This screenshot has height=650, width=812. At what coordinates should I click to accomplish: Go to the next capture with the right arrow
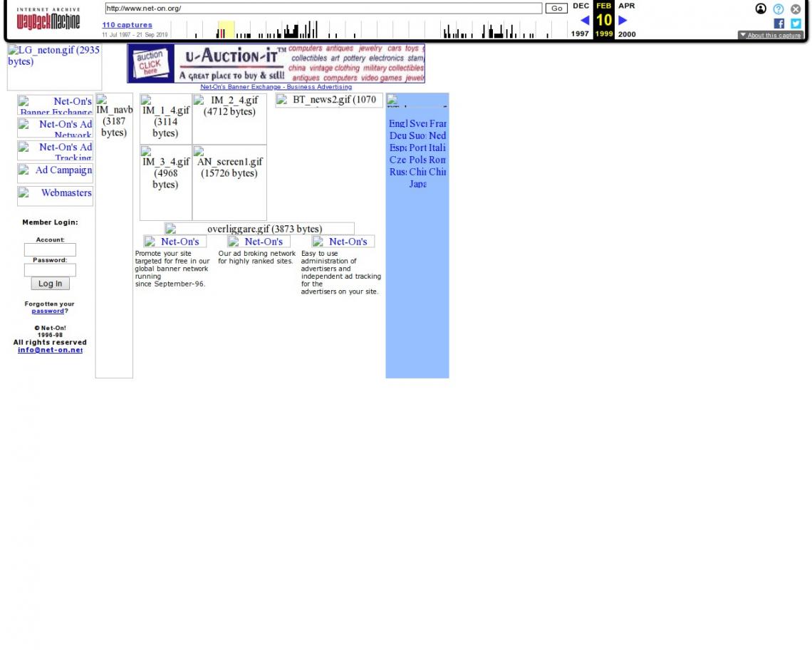pos(623,20)
